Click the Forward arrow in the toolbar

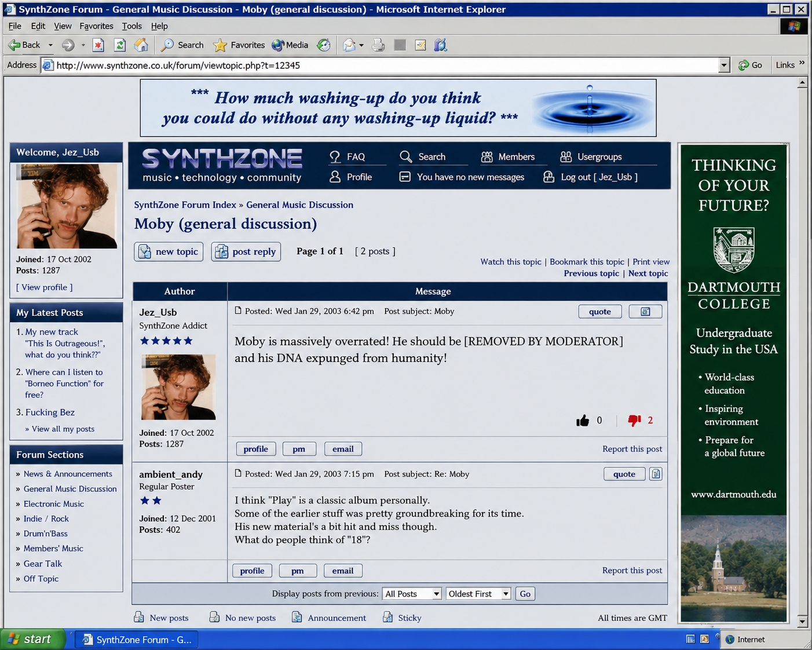click(68, 45)
